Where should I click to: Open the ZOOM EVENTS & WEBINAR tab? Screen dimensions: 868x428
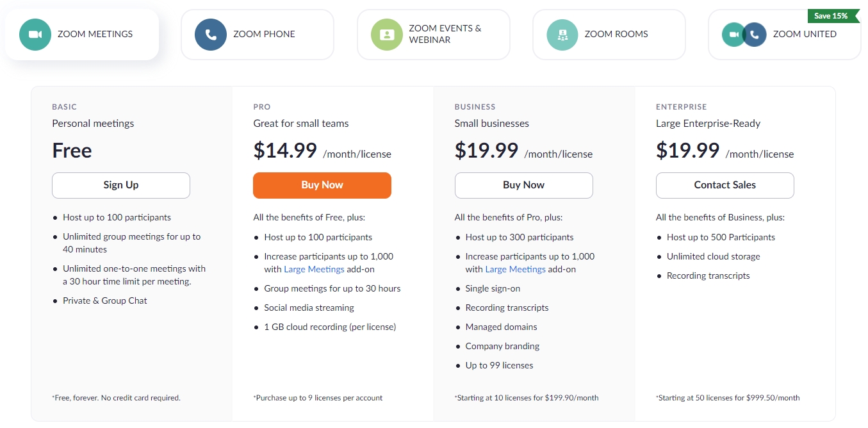(445, 35)
